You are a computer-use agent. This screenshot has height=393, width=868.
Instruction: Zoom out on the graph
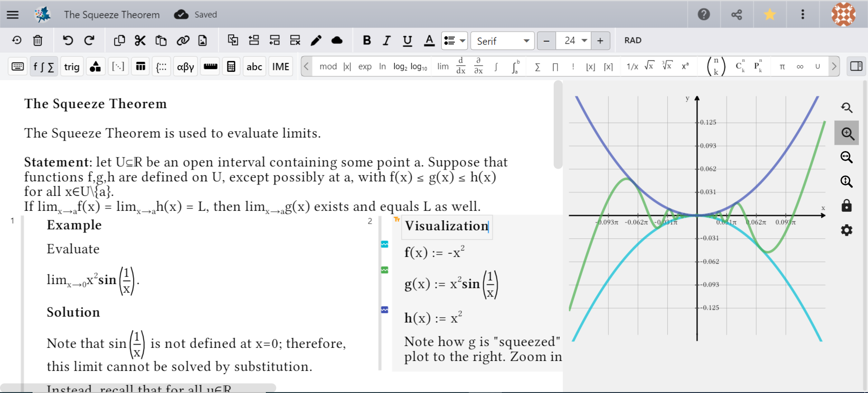846,157
